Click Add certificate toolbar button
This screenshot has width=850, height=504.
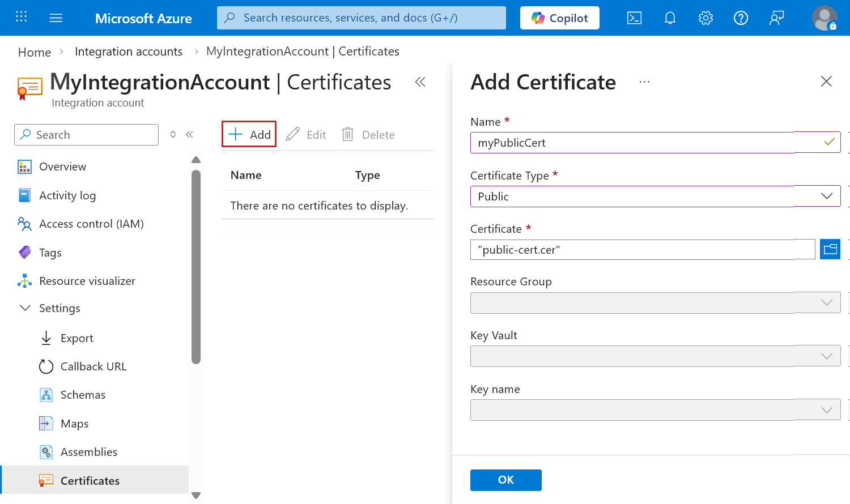[249, 134]
